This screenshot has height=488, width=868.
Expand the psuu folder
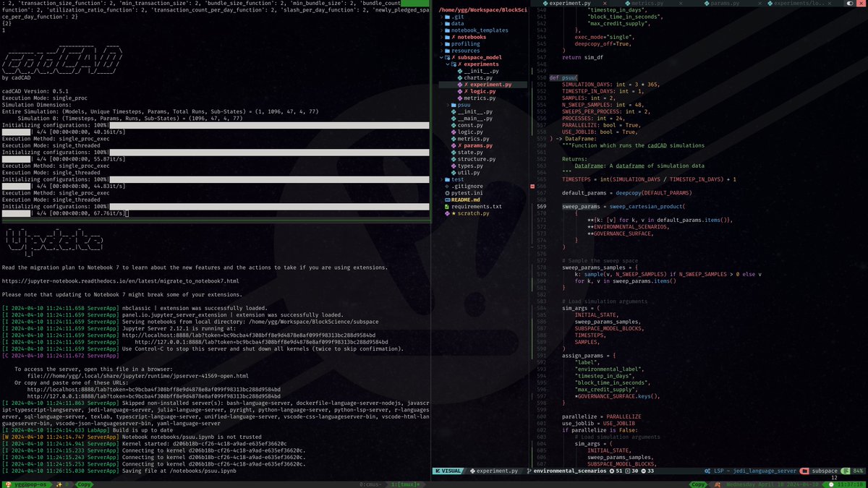click(448, 105)
